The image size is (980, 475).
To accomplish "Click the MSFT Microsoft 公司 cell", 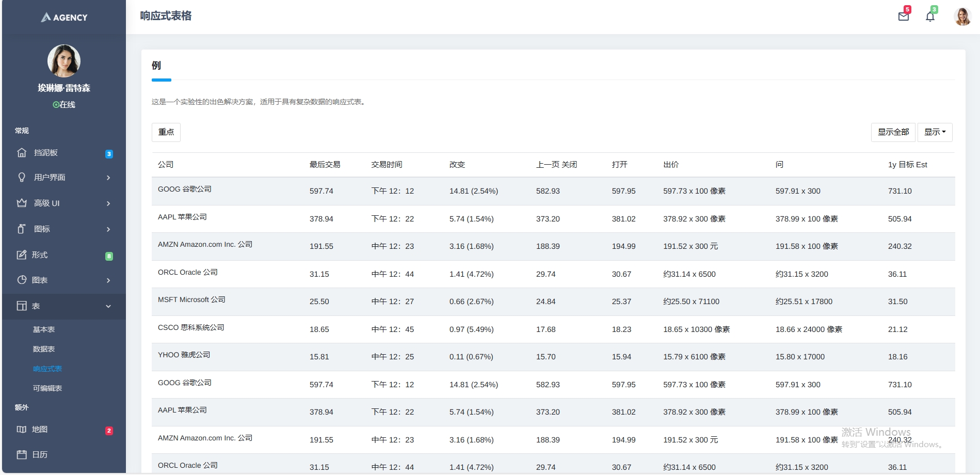I will coord(191,299).
